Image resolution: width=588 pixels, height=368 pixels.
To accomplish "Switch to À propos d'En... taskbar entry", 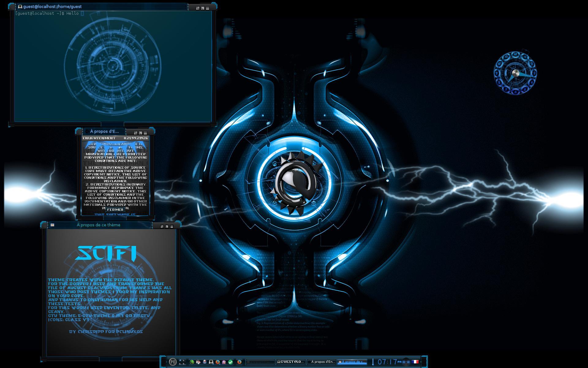I will tap(322, 362).
